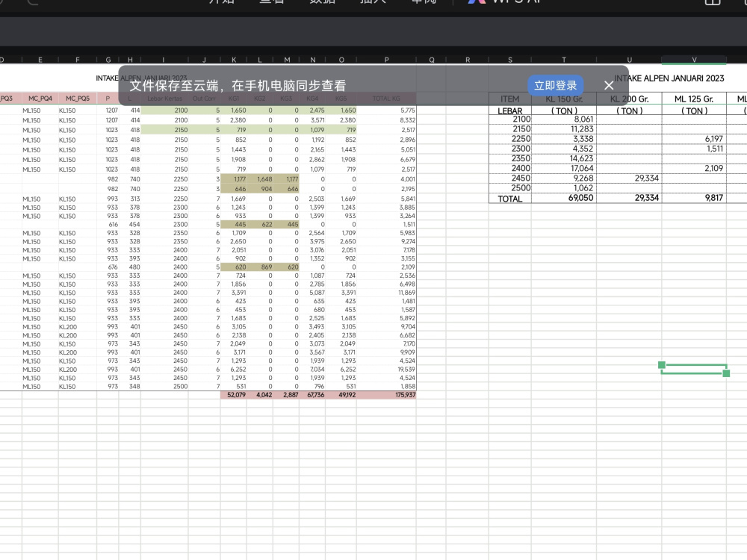Click the TOTAL row label in summary table

point(509,199)
